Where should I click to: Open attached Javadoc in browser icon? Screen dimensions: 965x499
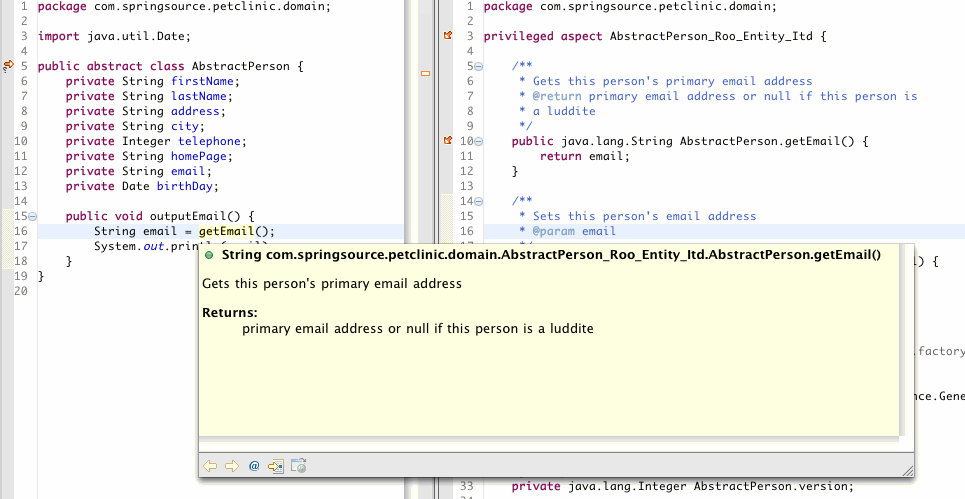pyautogui.click(x=298, y=466)
